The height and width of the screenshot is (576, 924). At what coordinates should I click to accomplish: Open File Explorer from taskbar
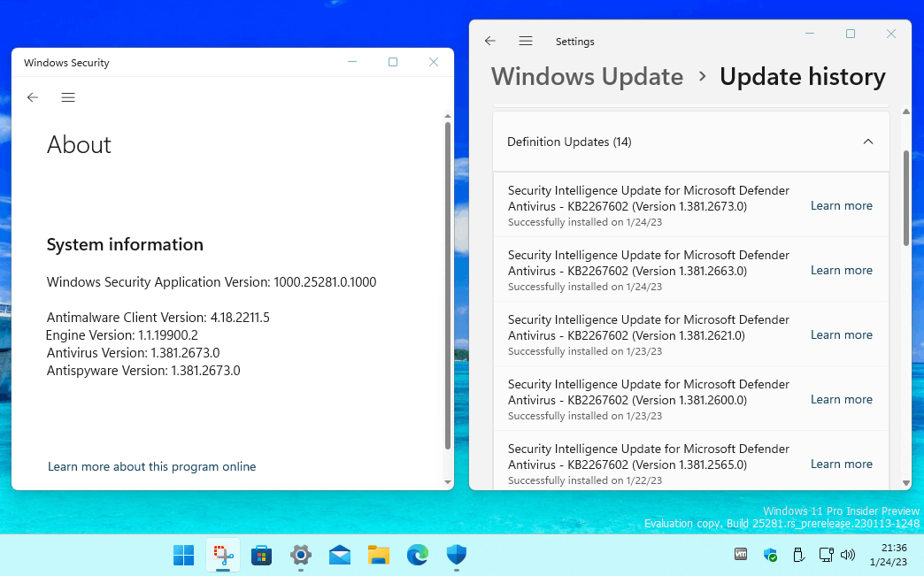point(378,555)
